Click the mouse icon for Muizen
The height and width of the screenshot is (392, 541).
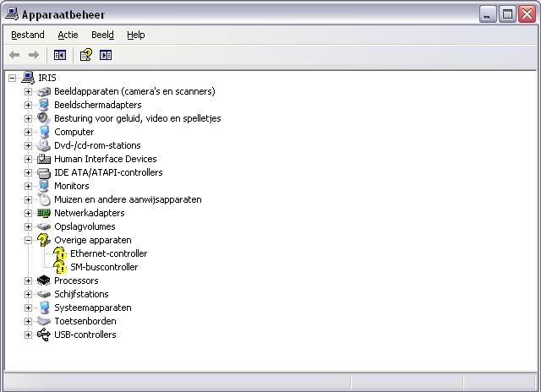click(44, 199)
